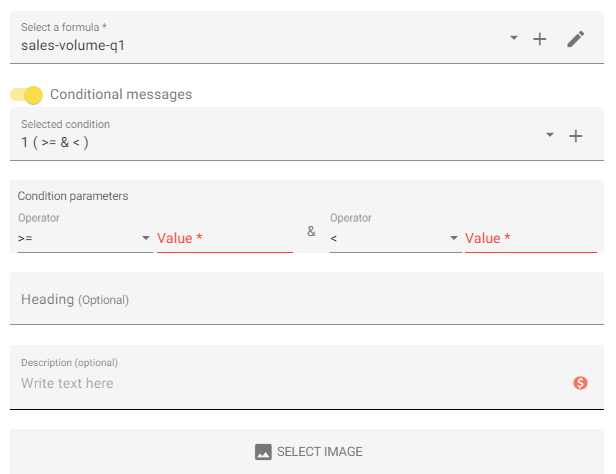The width and height of the screenshot is (616, 474).
Task: Focus the second Value field after <
Action: [x=531, y=238]
